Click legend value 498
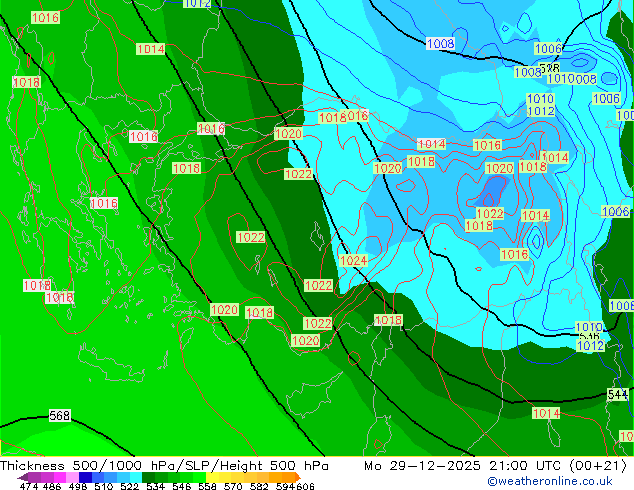Image resolution: width=634 pixels, height=490 pixels. tap(77, 486)
